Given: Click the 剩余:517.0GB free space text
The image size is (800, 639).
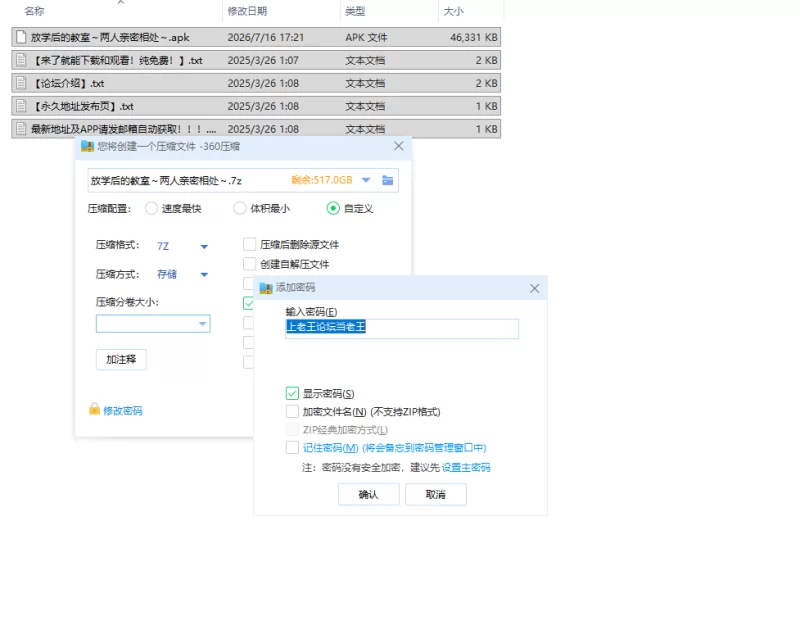Looking at the screenshot, I should (x=321, y=180).
